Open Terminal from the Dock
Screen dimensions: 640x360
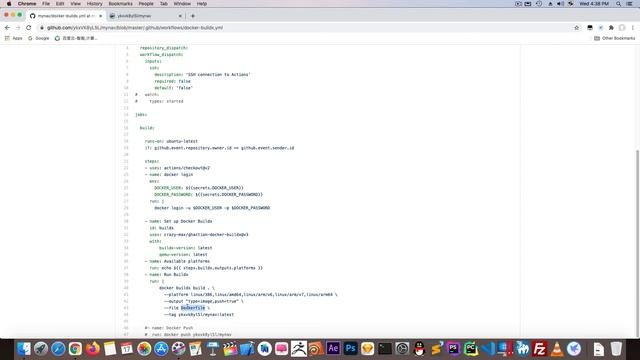pyautogui.click(x=385, y=349)
